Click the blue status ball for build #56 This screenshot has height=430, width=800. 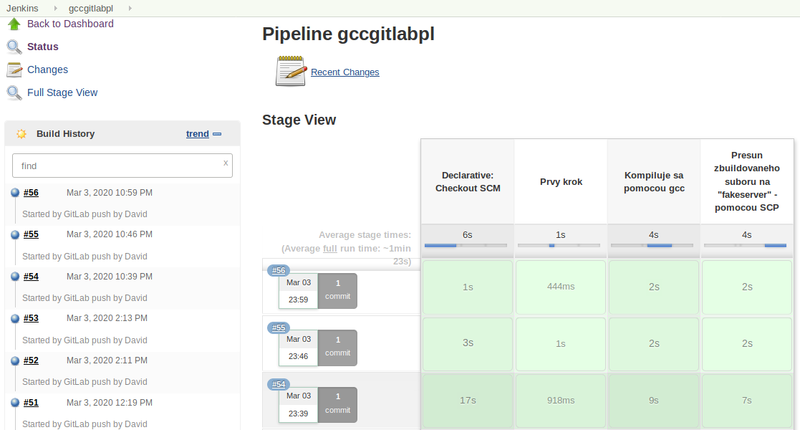click(15, 193)
